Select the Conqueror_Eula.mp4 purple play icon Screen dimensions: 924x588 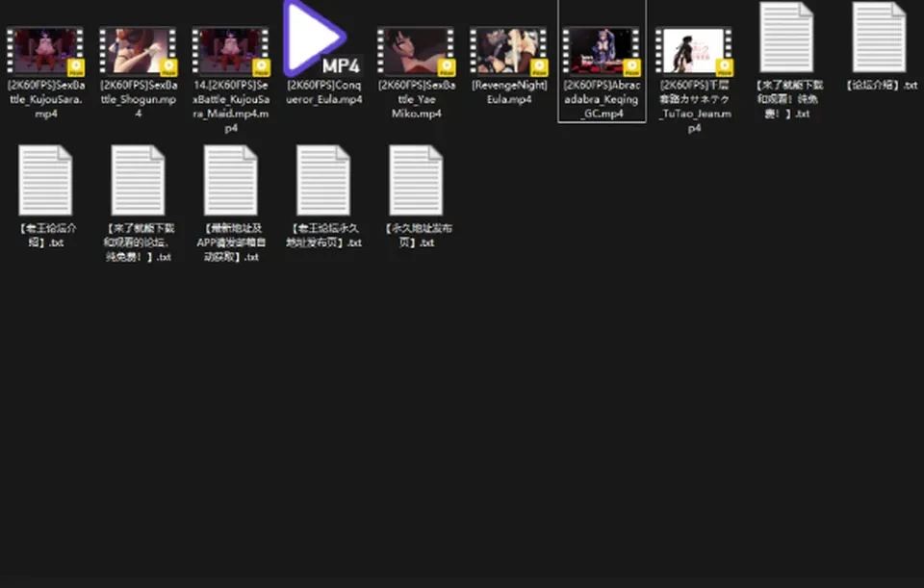coord(321,38)
